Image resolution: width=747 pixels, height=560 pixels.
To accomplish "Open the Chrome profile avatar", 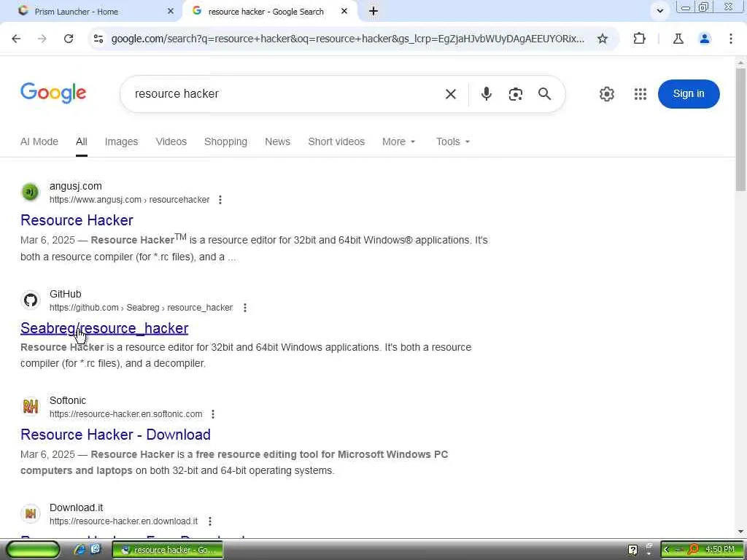I will coord(705,39).
